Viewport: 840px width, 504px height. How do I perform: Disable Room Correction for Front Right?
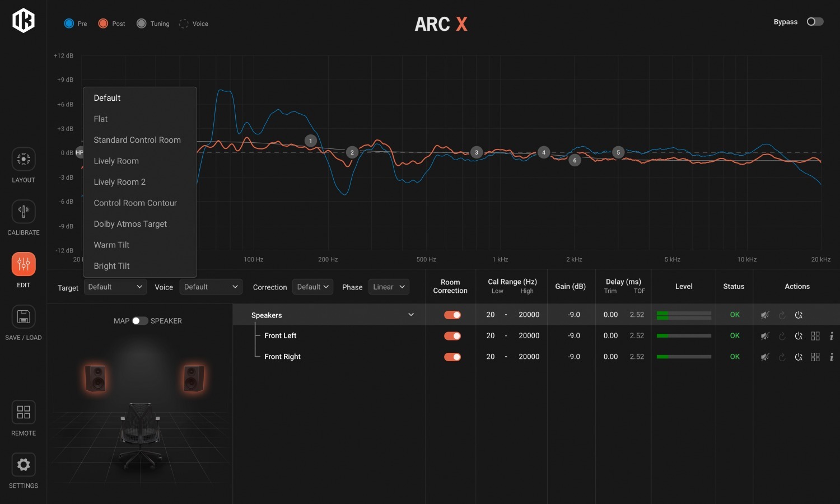click(x=452, y=357)
